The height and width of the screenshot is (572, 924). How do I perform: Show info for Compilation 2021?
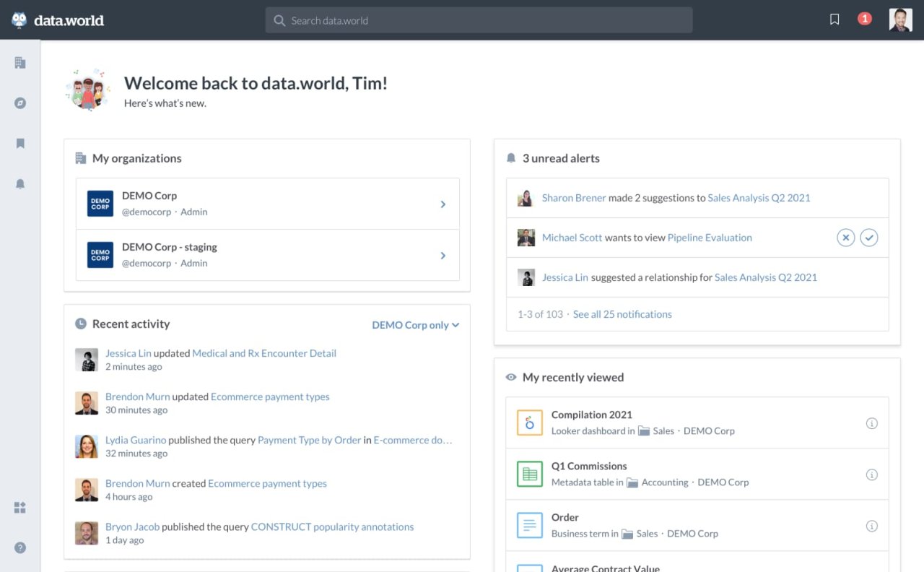click(871, 423)
